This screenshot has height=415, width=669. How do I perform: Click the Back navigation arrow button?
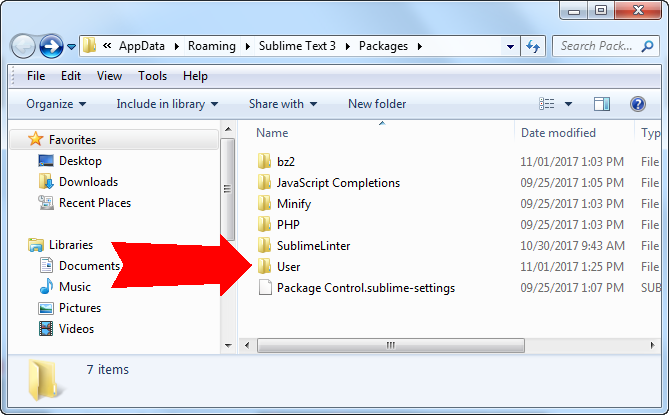coord(24,46)
